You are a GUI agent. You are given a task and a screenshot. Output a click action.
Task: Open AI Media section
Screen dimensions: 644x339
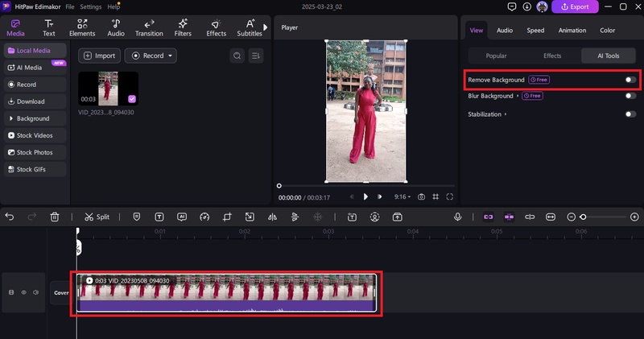(35, 68)
